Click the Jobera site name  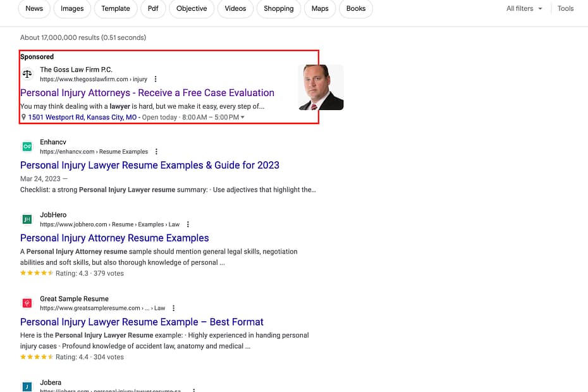tap(51, 383)
